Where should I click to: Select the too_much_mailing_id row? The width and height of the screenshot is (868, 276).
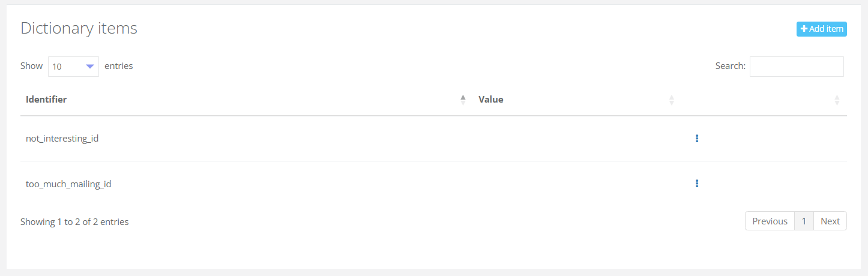68,184
